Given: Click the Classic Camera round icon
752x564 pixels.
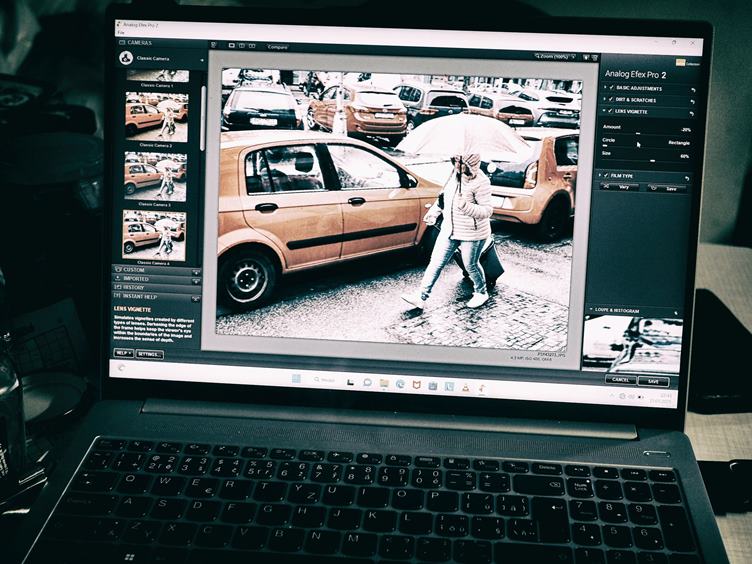Looking at the screenshot, I should pos(126,58).
